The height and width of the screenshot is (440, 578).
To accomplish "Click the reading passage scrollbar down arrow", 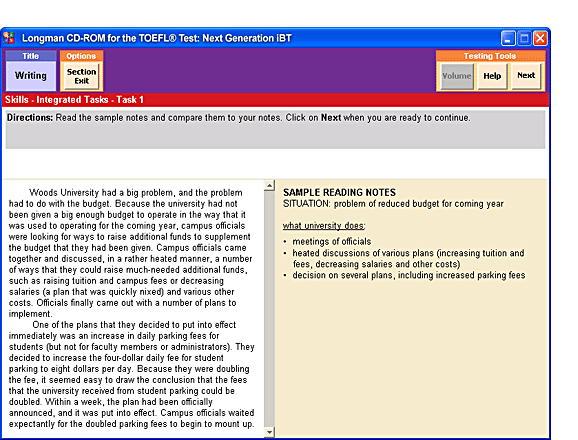I will (269, 432).
